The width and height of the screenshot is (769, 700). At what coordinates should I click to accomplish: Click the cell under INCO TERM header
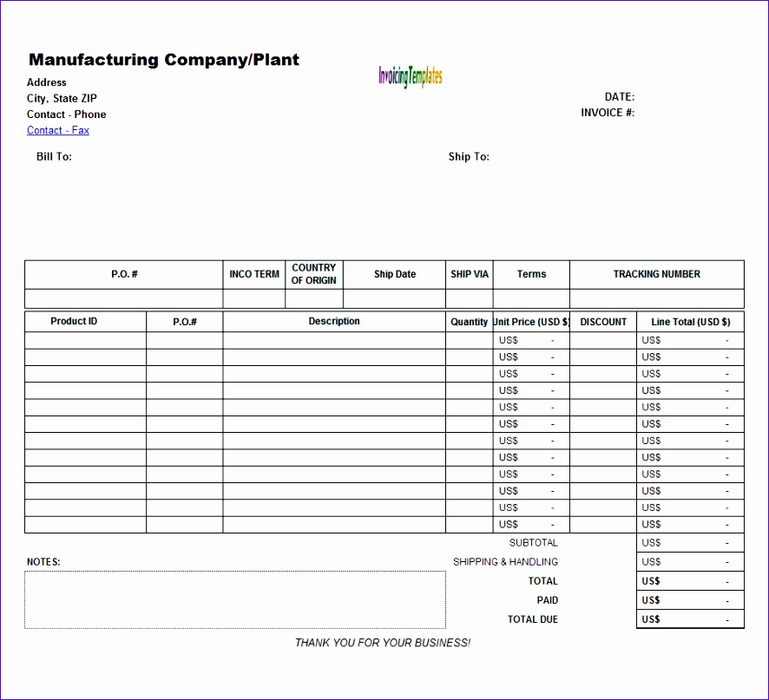click(x=253, y=298)
